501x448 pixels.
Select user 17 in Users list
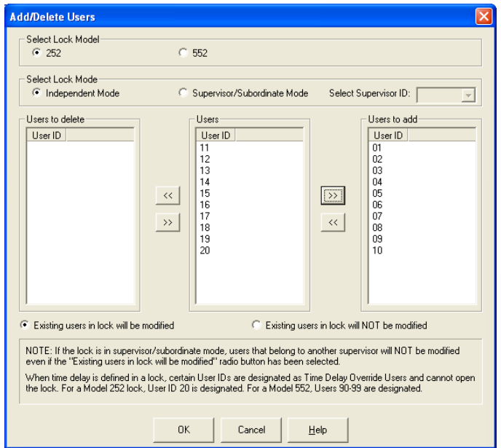[205, 216]
